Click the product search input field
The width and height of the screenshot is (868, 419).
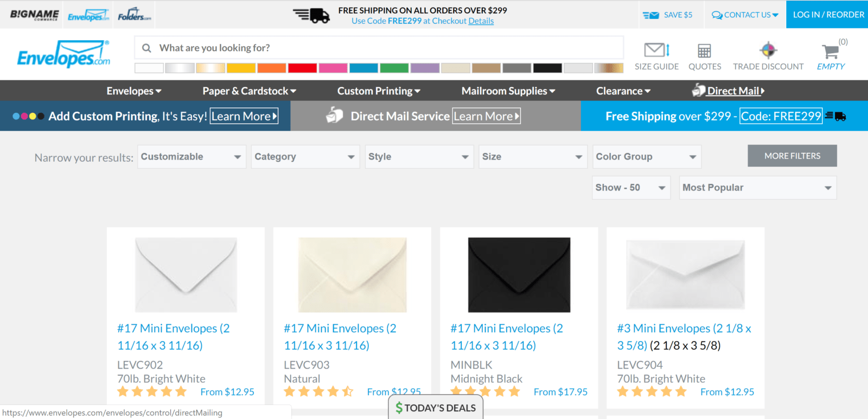(x=380, y=48)
